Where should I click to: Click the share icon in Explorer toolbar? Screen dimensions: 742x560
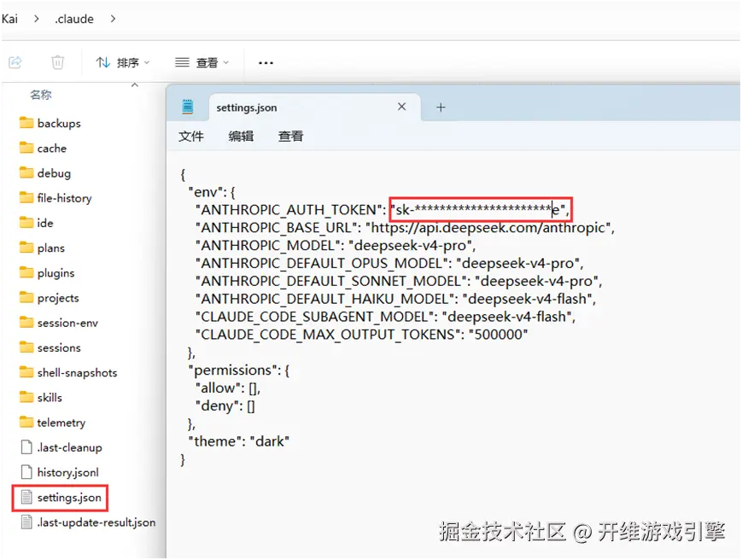click(15, 62)
